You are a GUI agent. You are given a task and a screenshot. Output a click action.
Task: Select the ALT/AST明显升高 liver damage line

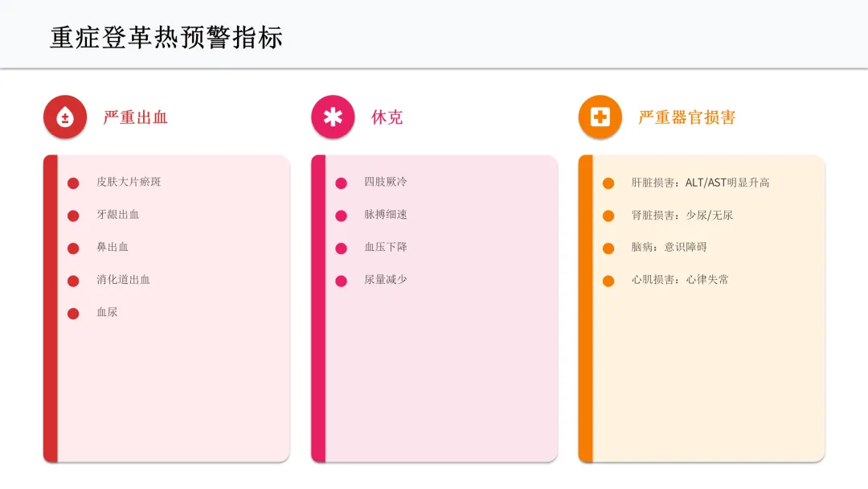[700, 183]
